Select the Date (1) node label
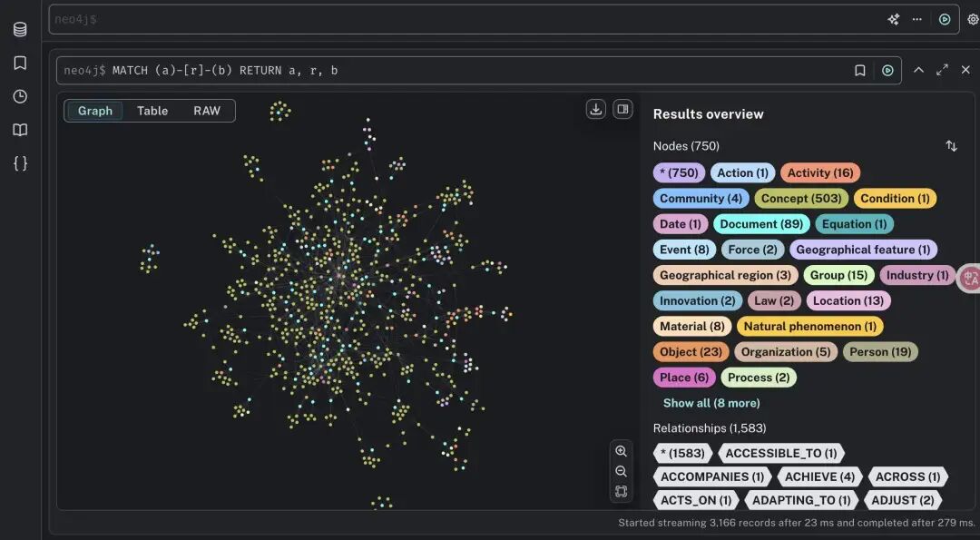 click(680, 224)
